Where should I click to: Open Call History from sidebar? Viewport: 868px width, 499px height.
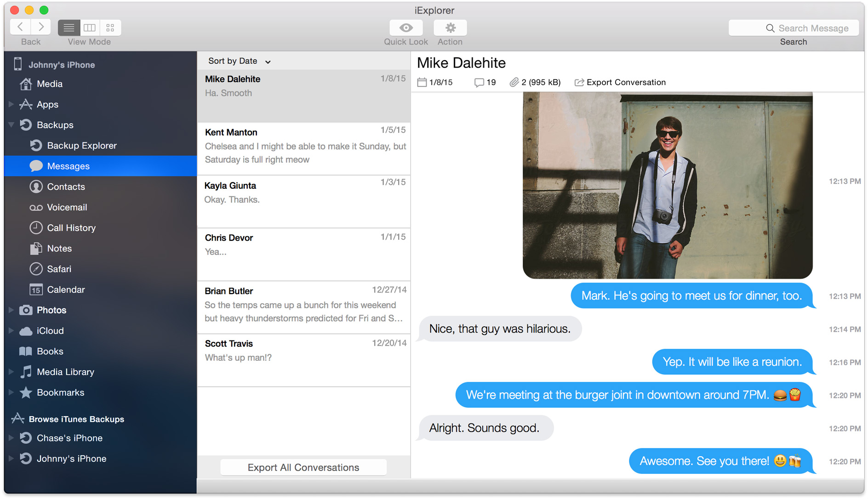coord(71,228)
